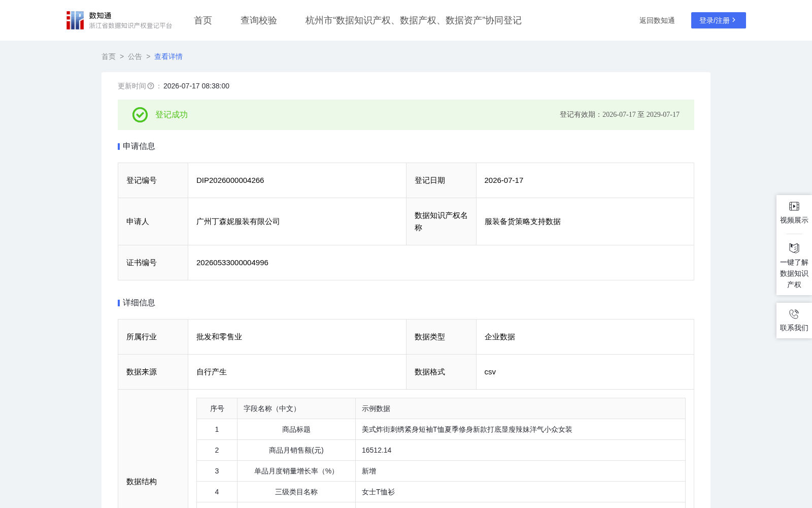Screen dimensions: 812x508
Task: Select industry value 批发和零售业
Action: (219, 337)
